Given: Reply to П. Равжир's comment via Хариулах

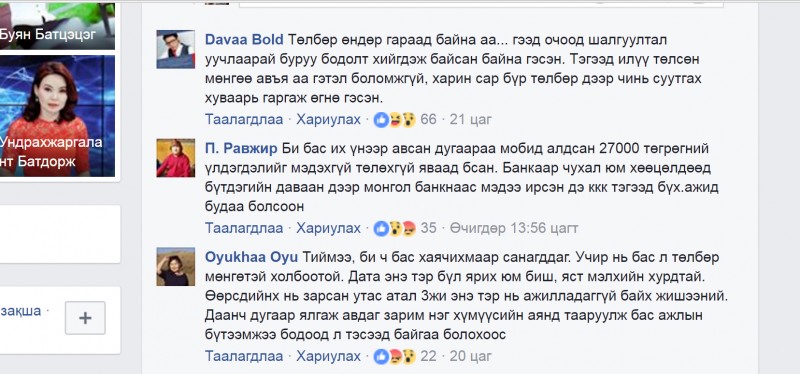Looking at the screenshot, I should tap(329, 228).
